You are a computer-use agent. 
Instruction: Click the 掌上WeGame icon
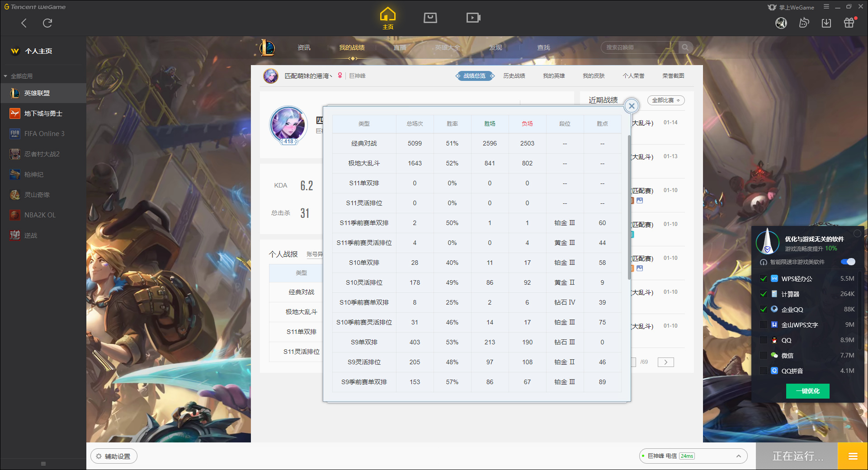tap(772, 7)
